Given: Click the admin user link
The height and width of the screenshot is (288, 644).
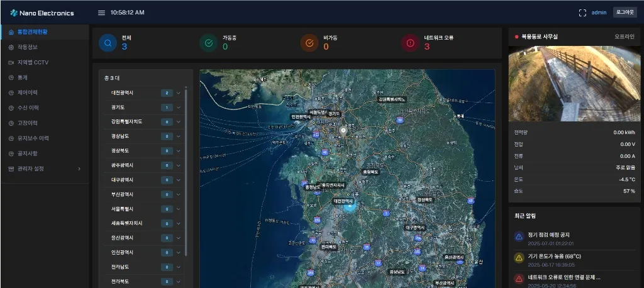Looking at the screenshot, I should click(x=599, y=13).
